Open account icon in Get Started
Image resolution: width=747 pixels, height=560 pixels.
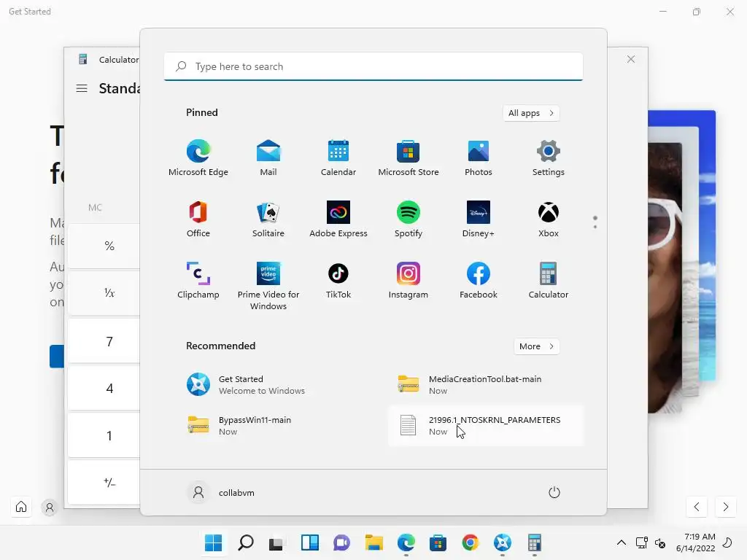tap(49, 507)
